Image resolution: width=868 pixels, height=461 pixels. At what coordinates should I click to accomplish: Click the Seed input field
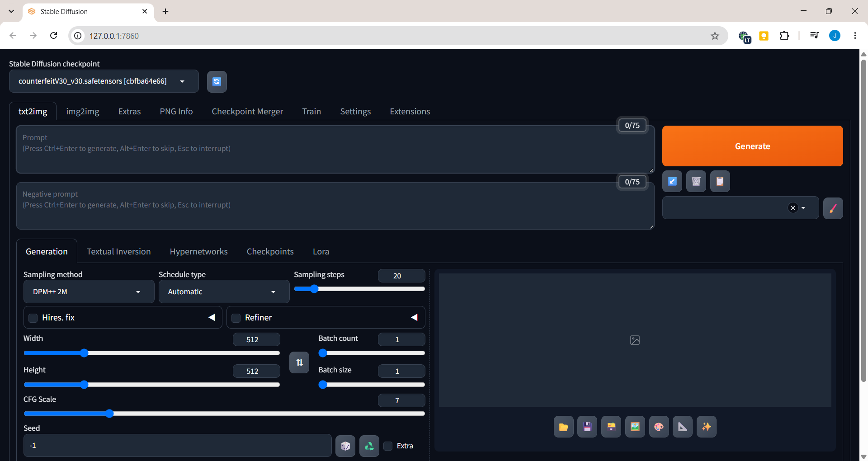177,446
